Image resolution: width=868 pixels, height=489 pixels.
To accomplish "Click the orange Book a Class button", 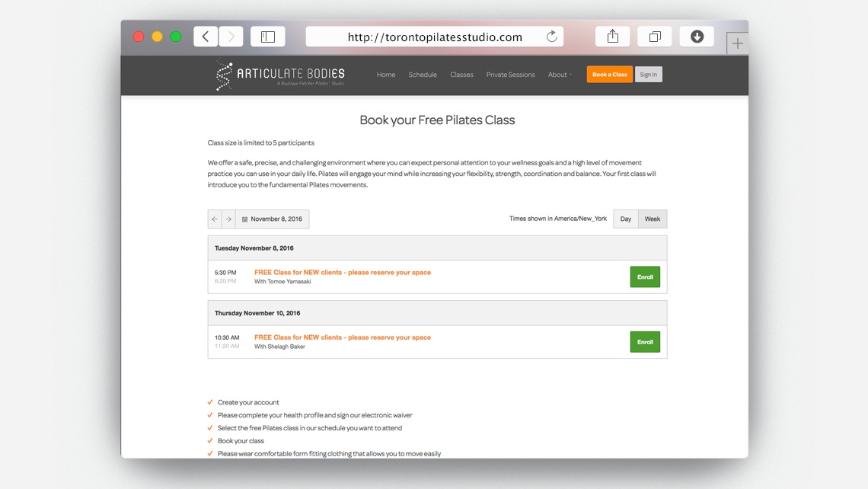I will [609, 74].
